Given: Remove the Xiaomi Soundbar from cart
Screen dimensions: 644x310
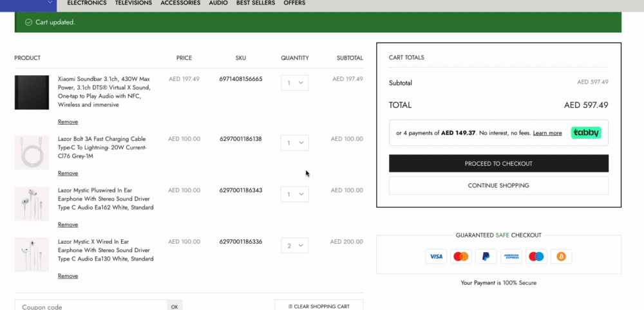Looking at the screenshot, I should [x=68, y=122].
